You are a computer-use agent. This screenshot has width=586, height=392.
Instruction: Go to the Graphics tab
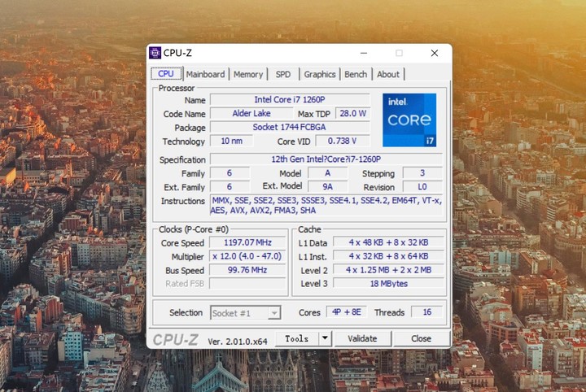[320, 74]
